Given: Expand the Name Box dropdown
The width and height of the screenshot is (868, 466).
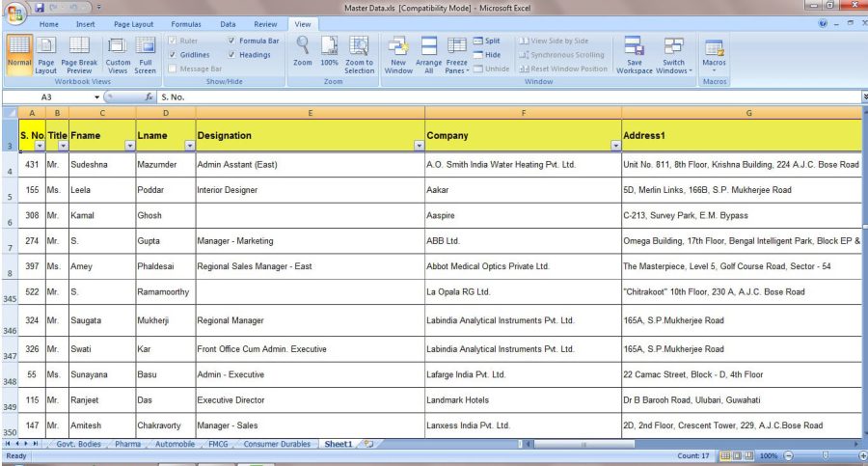Looking at the screenshot, I should [x=96, y=97].
